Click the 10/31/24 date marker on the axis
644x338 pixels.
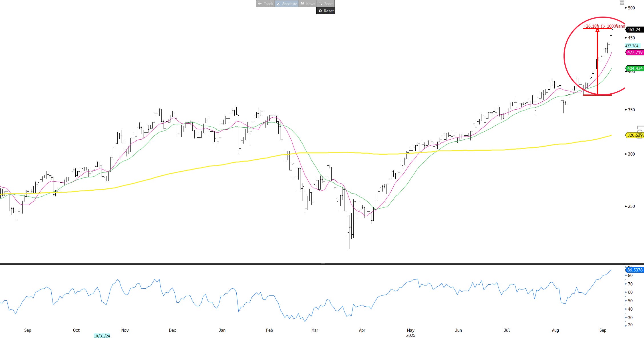click(102, 336)
